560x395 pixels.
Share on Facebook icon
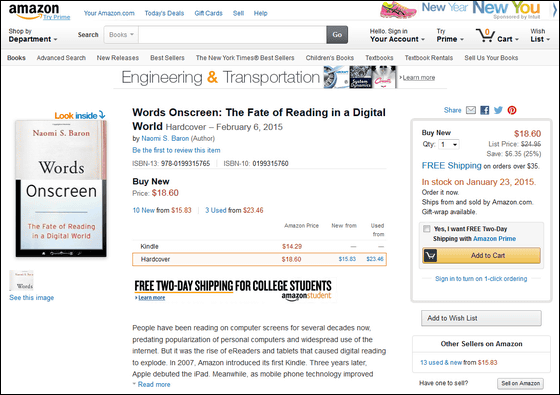coord(484,110)
